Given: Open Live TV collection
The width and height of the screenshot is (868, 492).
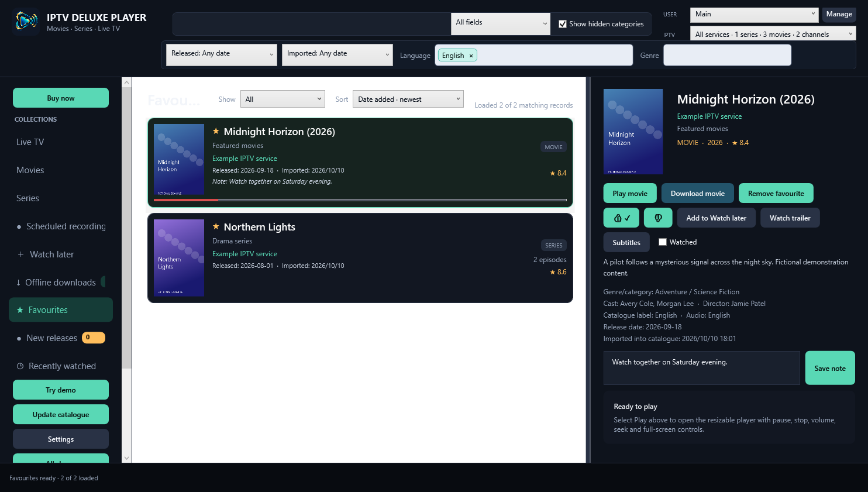Looking at the screenshot, I should pos(61,142).
